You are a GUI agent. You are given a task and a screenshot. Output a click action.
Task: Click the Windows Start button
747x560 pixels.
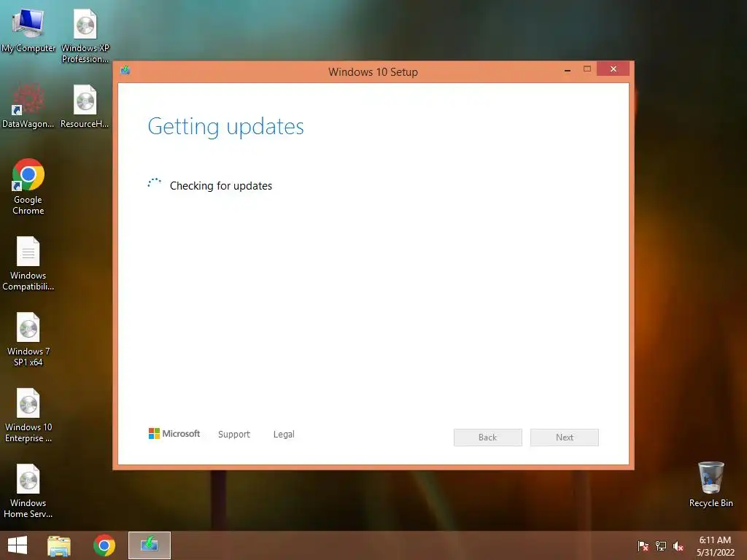point(18,545)
